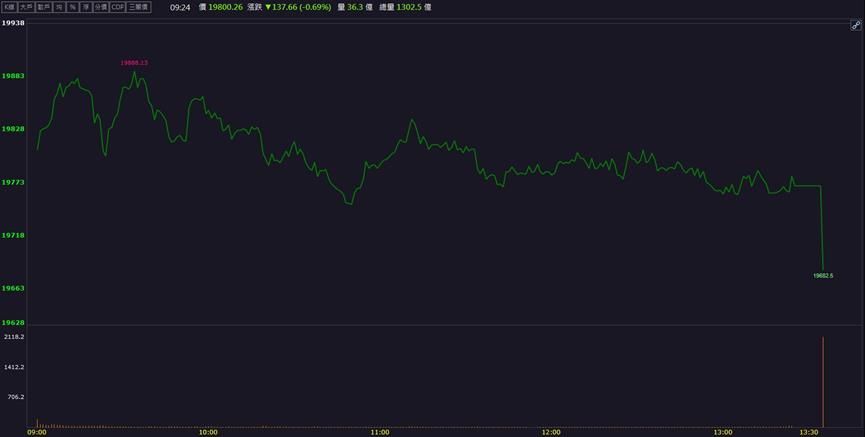Open the CDP toolbar button

tap(118, 7)
